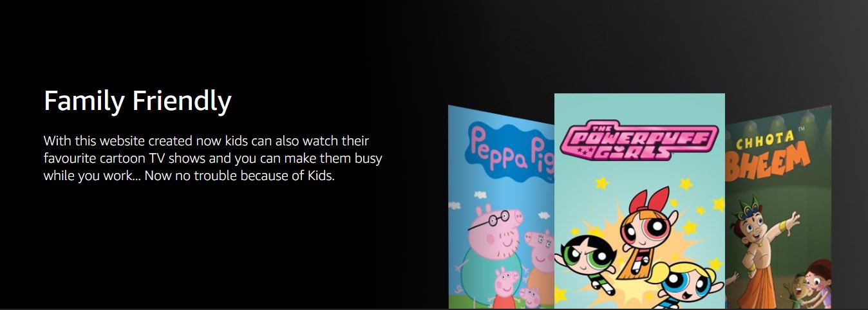Viewport: 868px width, 310px height.
Task: Click the pink Powerpuff Girls logo
Action: point(639,140)
